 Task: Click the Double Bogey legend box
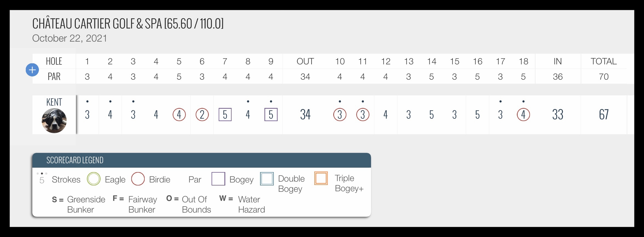coord(267,179)
